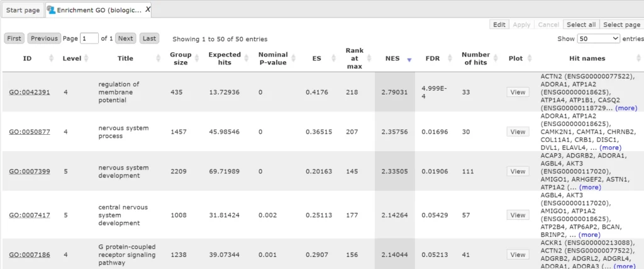The image size is (644, 269).
Task: Click the Edit button
Action: click(499, 25)
